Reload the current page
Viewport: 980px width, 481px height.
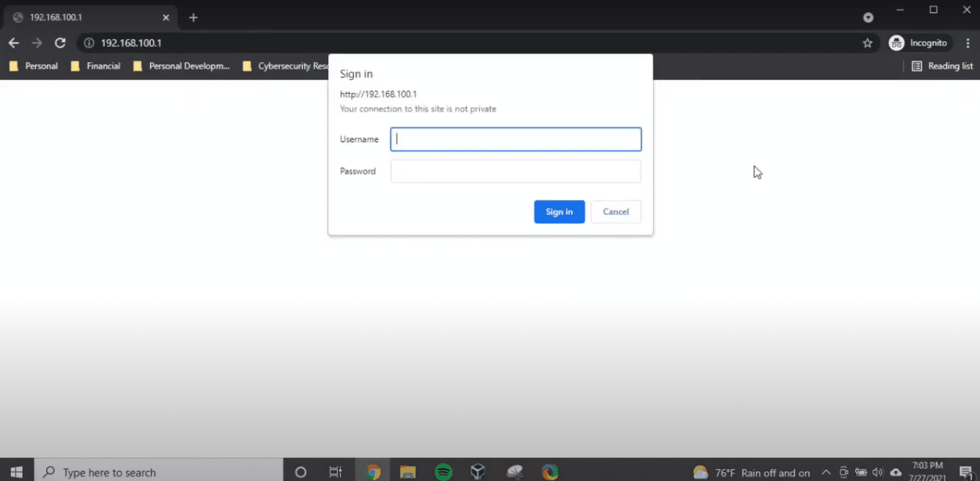click(x=60, y=43)
